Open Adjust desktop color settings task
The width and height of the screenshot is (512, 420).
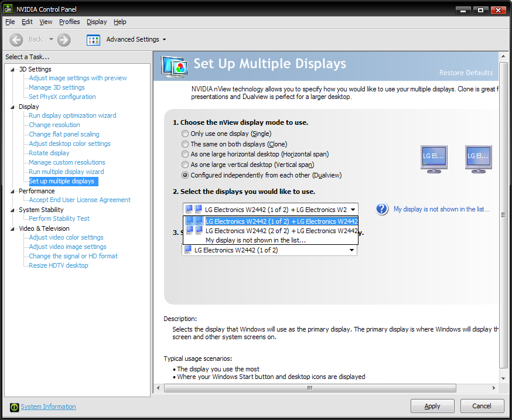tap(70, 144)
